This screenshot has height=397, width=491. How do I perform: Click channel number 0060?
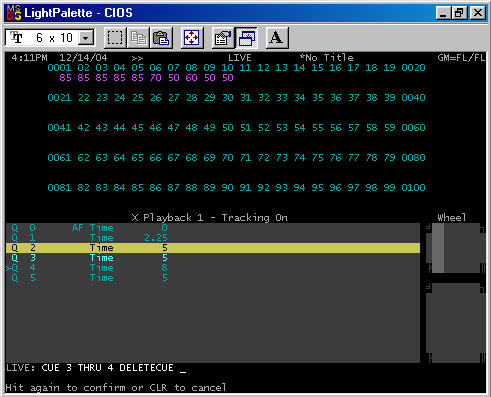(x=413, y=128)
